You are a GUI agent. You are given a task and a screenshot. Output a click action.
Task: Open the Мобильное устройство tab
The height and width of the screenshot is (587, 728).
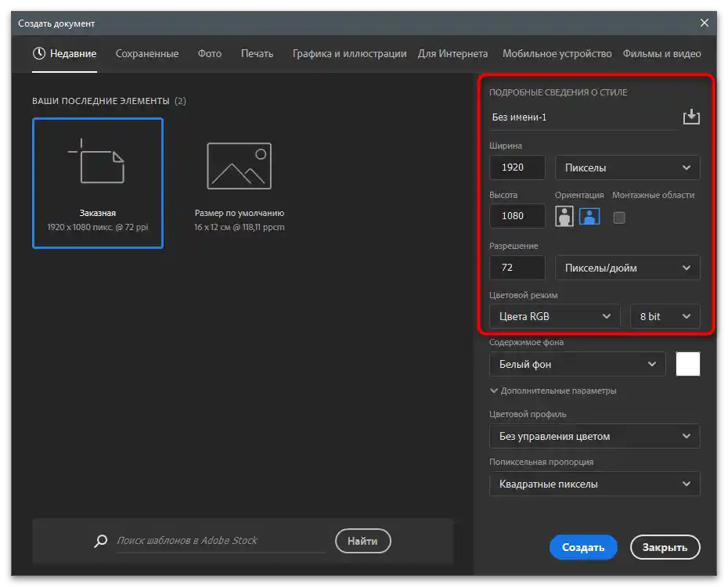557,54
